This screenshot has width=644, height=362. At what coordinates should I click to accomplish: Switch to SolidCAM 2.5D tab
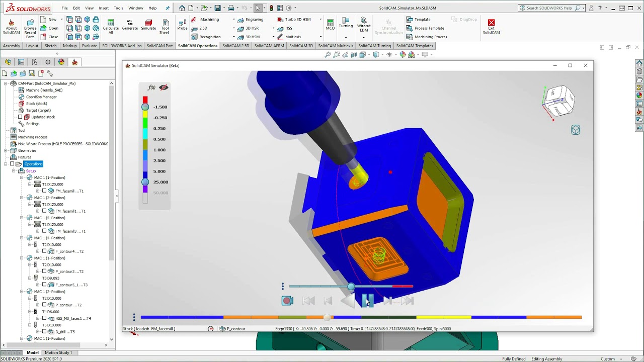[x=235, y=46]
